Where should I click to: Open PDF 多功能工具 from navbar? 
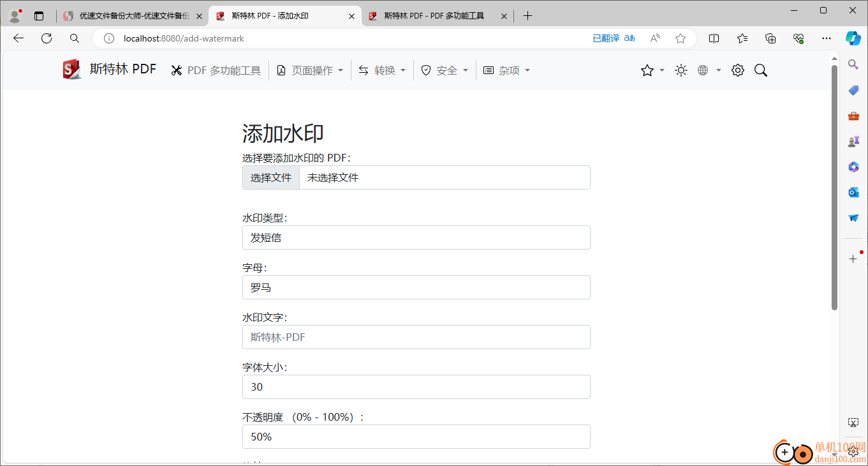click(216, 70)
